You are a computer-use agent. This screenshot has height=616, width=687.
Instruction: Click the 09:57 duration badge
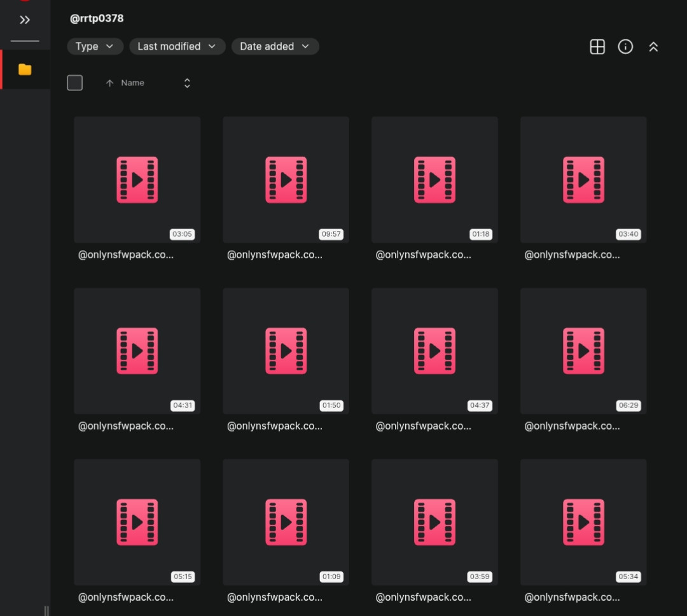[331, 234]
